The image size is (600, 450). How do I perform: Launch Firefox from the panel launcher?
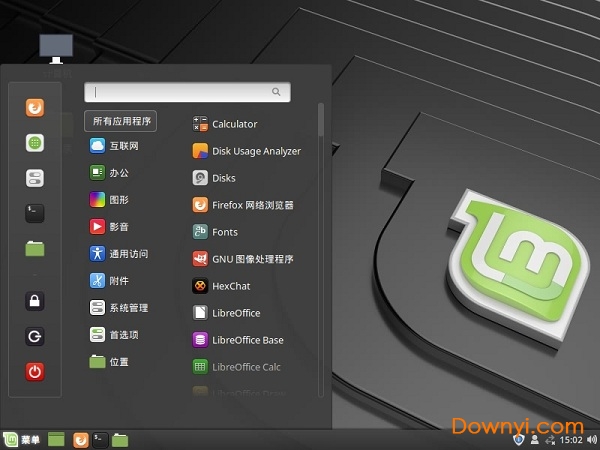tap(81, 440)
